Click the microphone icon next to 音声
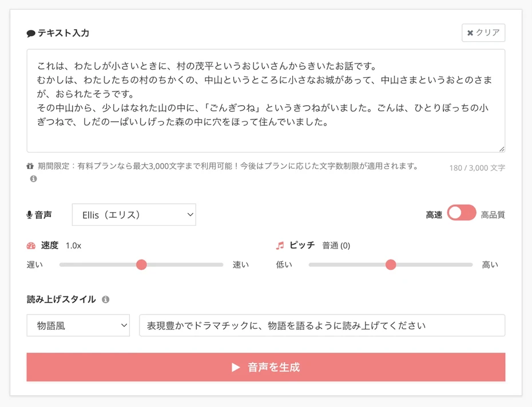This screenshot has width=532, height=407. (29, 214)
